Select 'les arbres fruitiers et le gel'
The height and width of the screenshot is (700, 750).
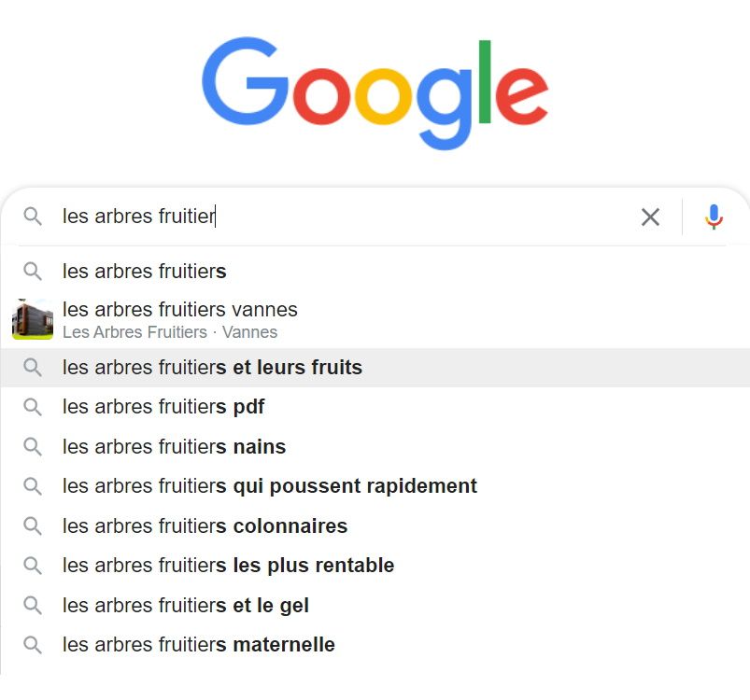(185, 605)
